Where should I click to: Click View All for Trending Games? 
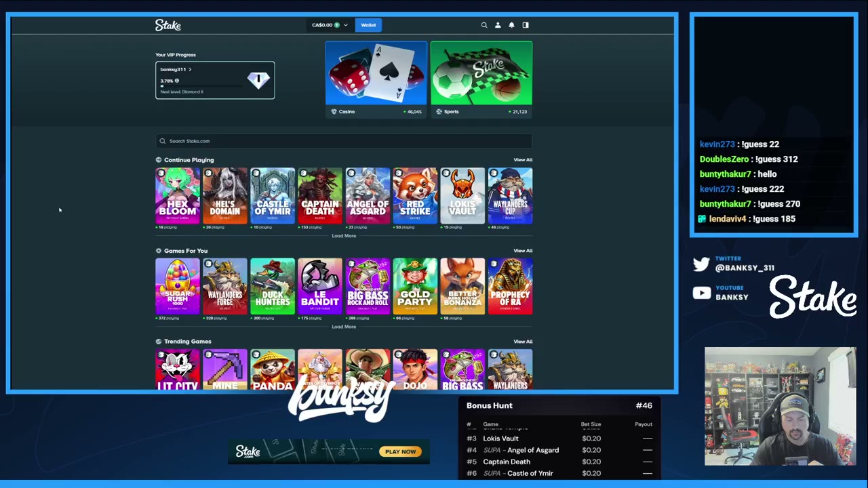(x=523, y=342)
